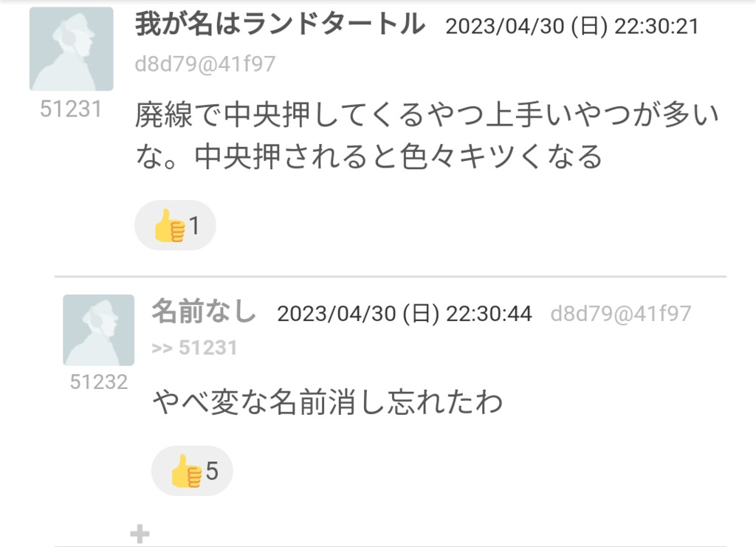
Task: Click the avatar of post 51231
Action: click(x=72, y=49)
